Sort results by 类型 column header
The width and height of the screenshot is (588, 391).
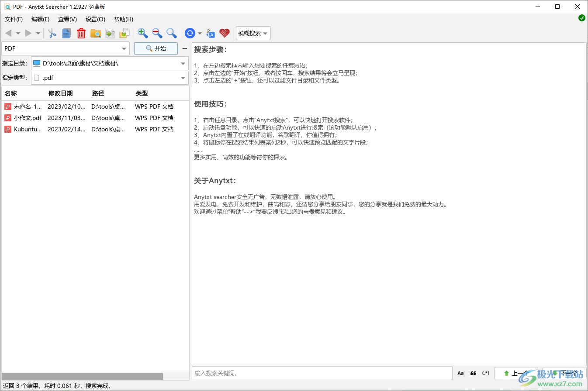155,93
